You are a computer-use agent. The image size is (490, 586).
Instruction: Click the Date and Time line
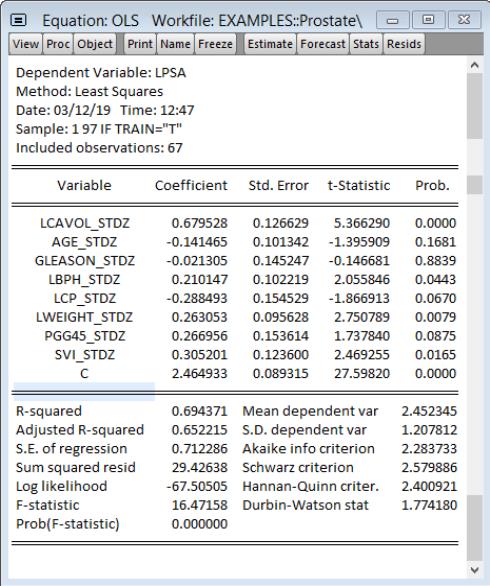pos(105,110)
